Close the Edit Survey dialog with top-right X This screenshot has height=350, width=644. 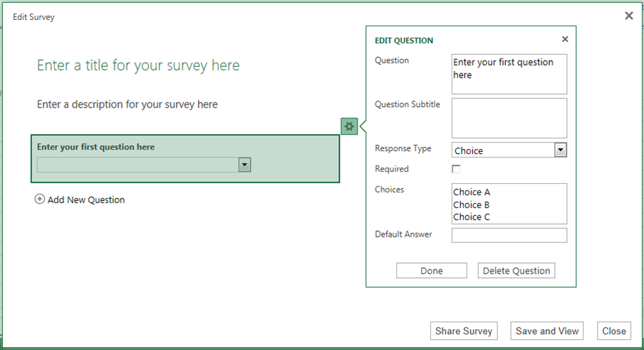[x=628, y=16]
